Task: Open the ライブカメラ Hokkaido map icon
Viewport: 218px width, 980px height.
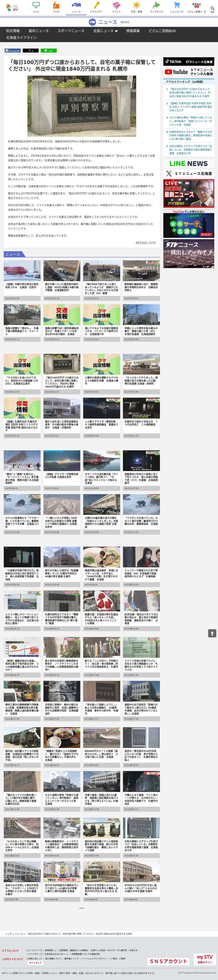Action: click(156, 7)
